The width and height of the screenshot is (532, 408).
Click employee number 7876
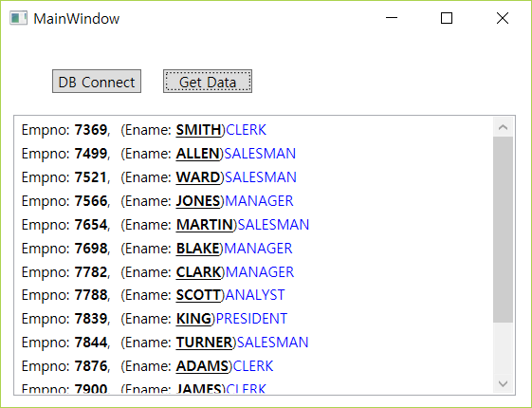(x=91, y=366)
